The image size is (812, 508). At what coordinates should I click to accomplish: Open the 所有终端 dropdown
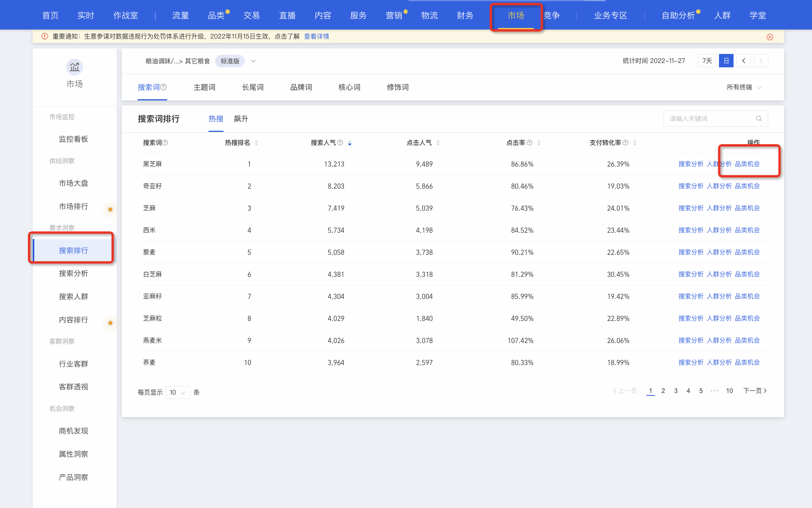pyautogui.click(x=744, y=87)
